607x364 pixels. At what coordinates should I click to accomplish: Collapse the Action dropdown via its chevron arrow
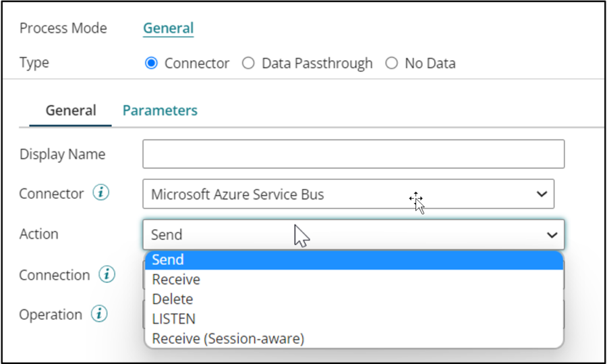552,235
